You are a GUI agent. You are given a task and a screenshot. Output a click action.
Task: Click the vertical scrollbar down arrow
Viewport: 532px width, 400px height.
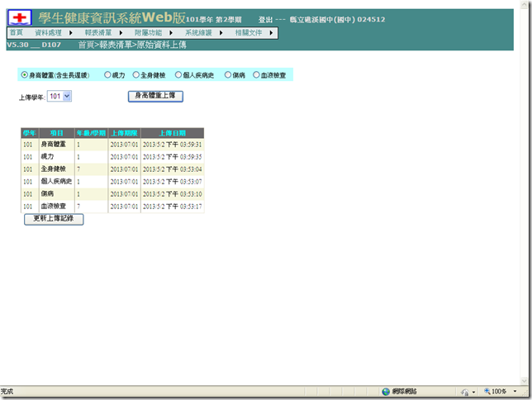click(525, 381)
